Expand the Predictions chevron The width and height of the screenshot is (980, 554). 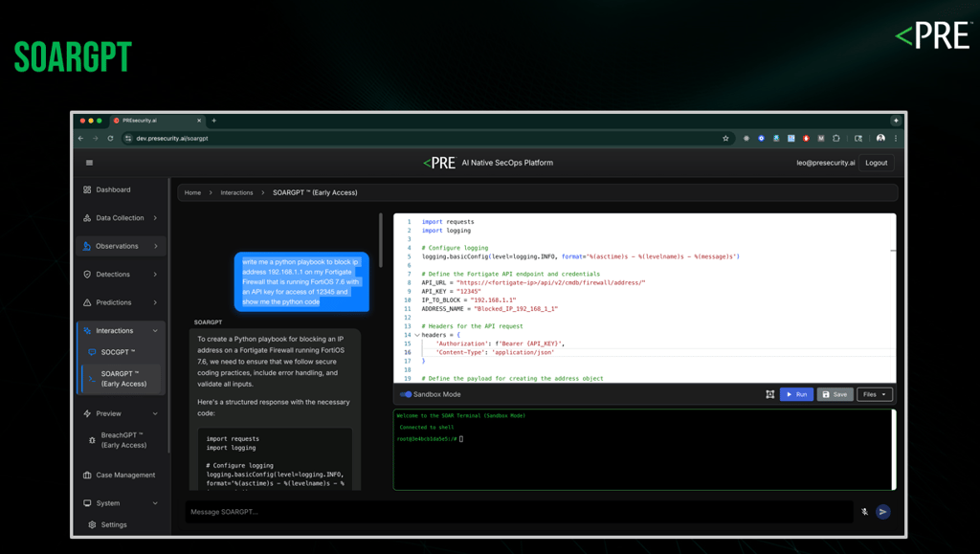[x=155, y=302]
